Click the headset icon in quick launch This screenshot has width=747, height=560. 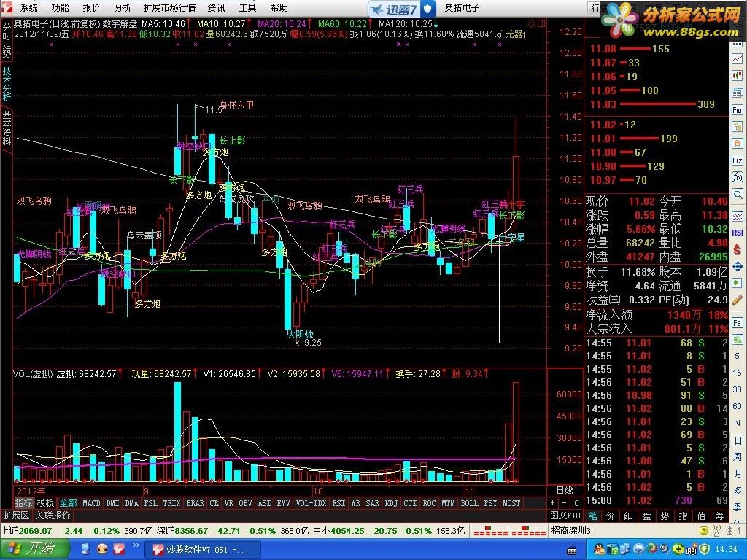[101, 549]
